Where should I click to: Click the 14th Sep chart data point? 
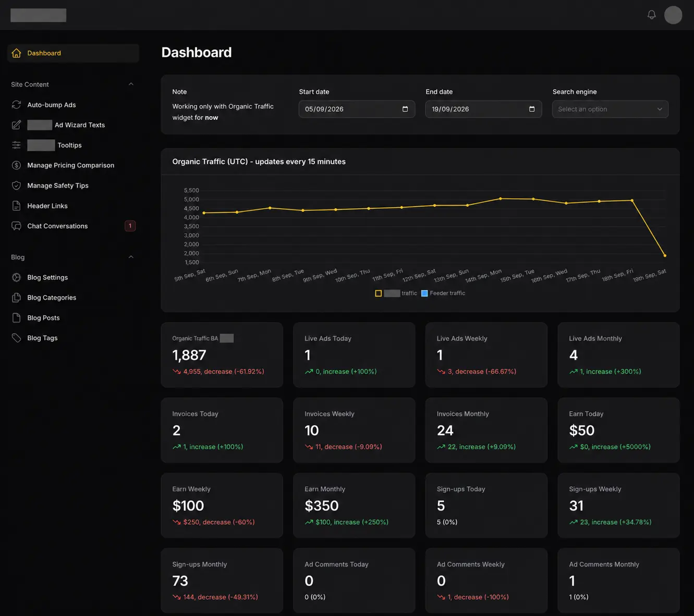tap(500, 199)
